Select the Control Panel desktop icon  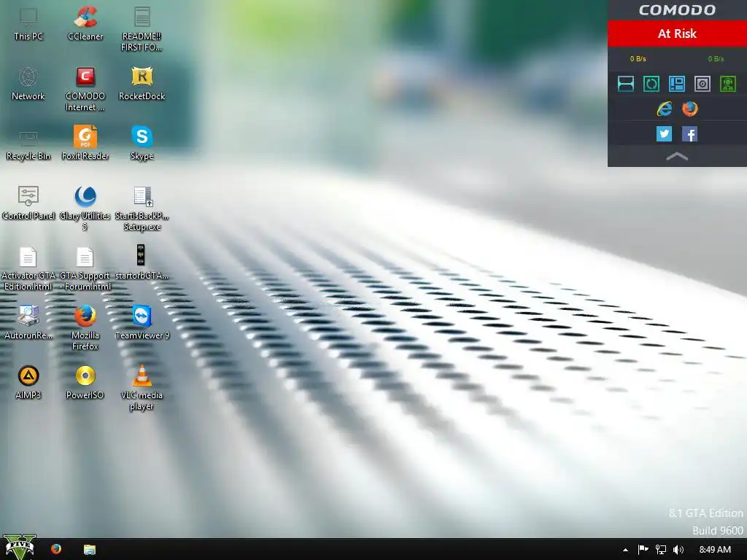(x=28, y=204)
